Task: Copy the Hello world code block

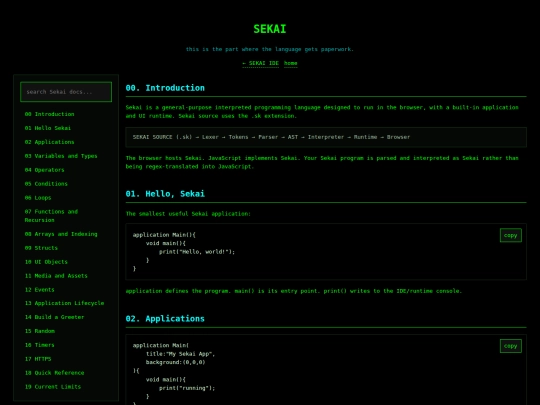Action: pyautogui.click(x=510, y=236)
